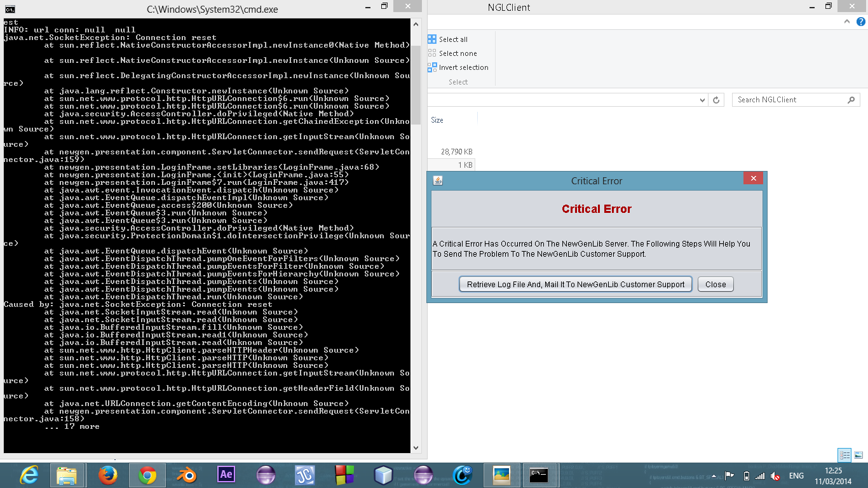This screenshot has height=488, width=868.
Task: Click Retrieve Log File And Mail button
Action: (x=576, y=284)
